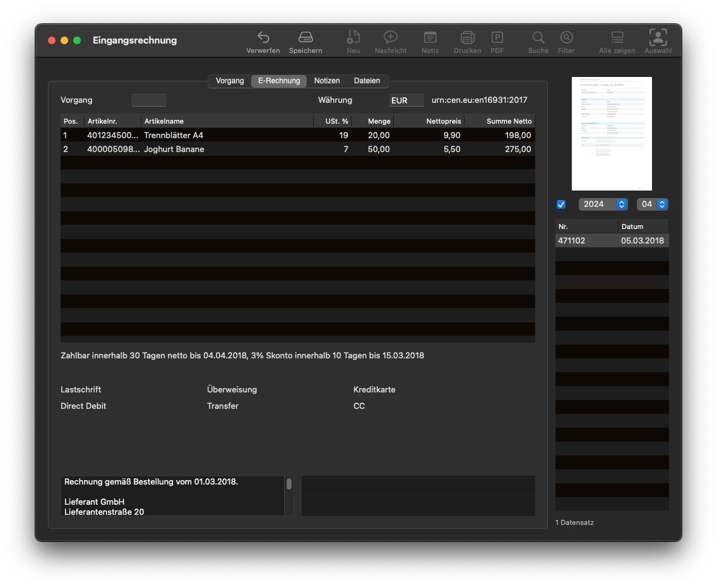The height and width of the screenshot is (588, 717).
Task: Click the Drucken print icon
Action: coord(467,38)
